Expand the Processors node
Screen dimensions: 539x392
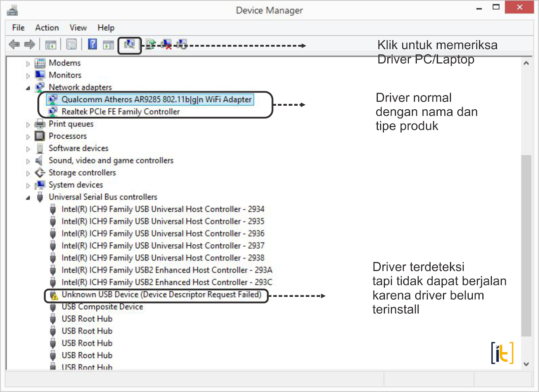28,137
